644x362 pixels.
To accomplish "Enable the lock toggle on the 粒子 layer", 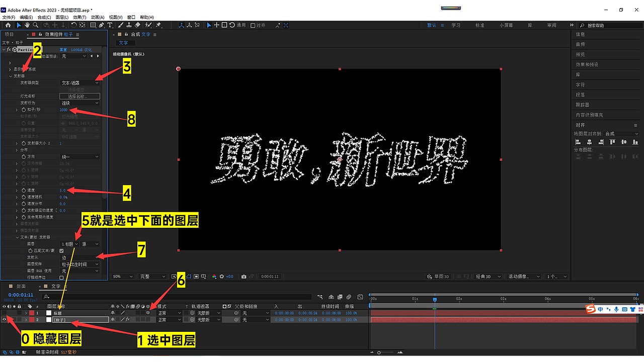I will (19, 320).
